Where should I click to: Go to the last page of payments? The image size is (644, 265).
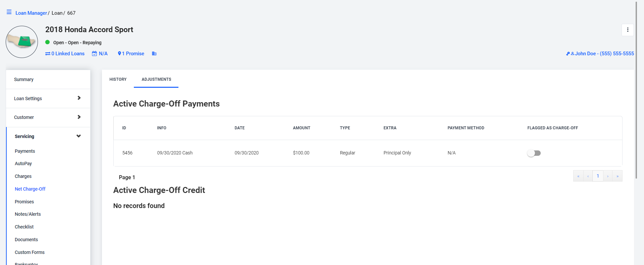click(x=618, y=176)
